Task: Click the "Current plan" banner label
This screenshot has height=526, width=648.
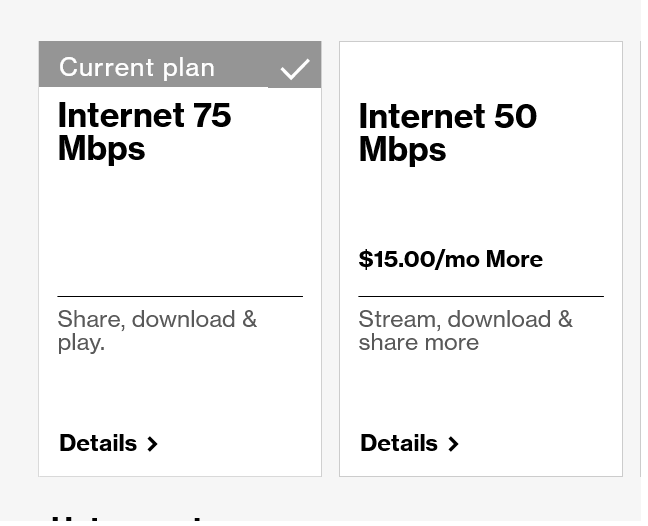Action: pos(137,67)
